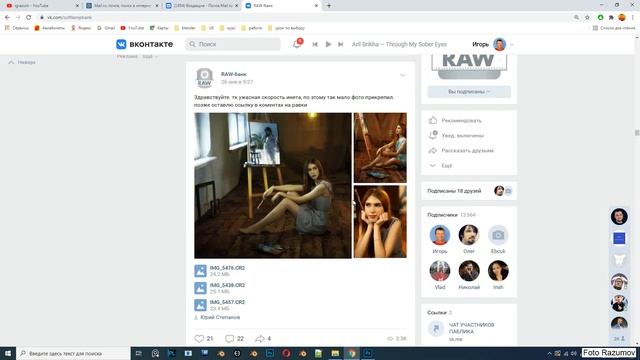Open the Gmail bookmark
The image size is (640, 360).
[x=106, y=28]
